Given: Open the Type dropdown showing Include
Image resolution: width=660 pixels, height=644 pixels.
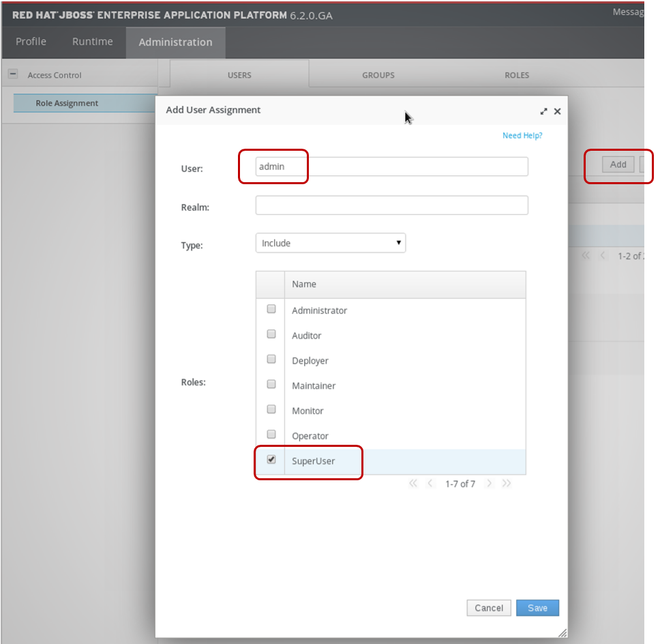Looking at the screenshot, I should tap(330, 243).
